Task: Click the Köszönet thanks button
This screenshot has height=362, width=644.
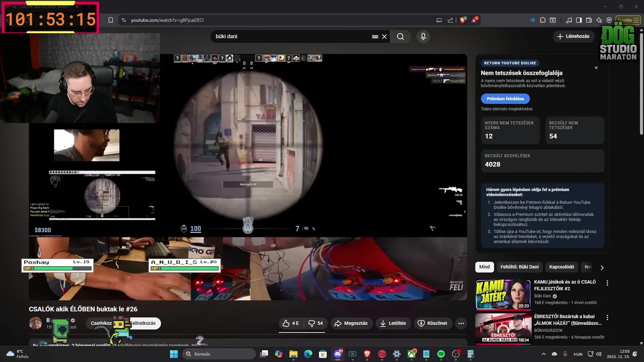Action: pos(433,323)
